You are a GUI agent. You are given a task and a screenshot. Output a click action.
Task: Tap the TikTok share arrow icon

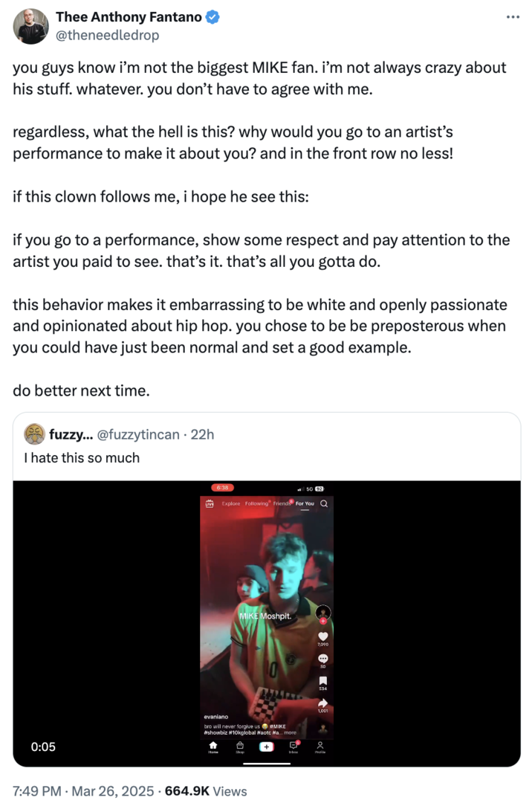pyautogui.click(x=322, y=703)
